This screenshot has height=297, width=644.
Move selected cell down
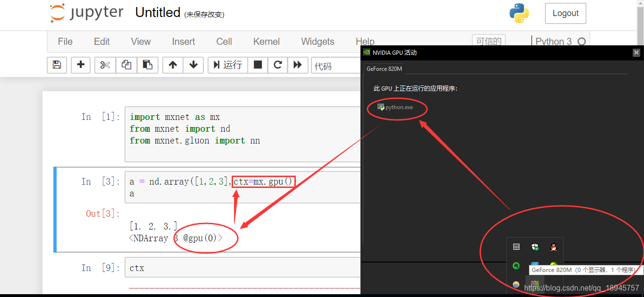[193, 65]
